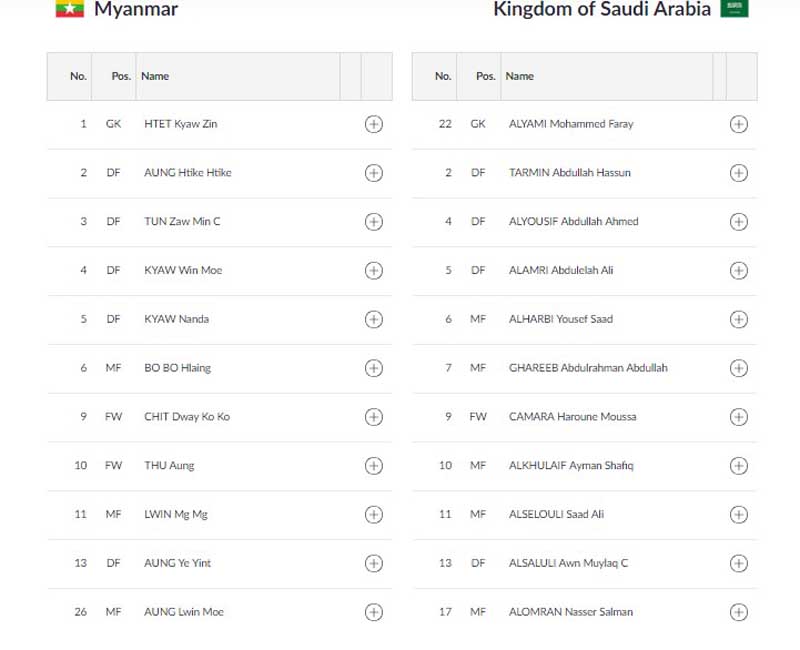Screen dimensions: 800x650
Task: Click the Saudi Arabia flag icon
Action: [734, 9]
